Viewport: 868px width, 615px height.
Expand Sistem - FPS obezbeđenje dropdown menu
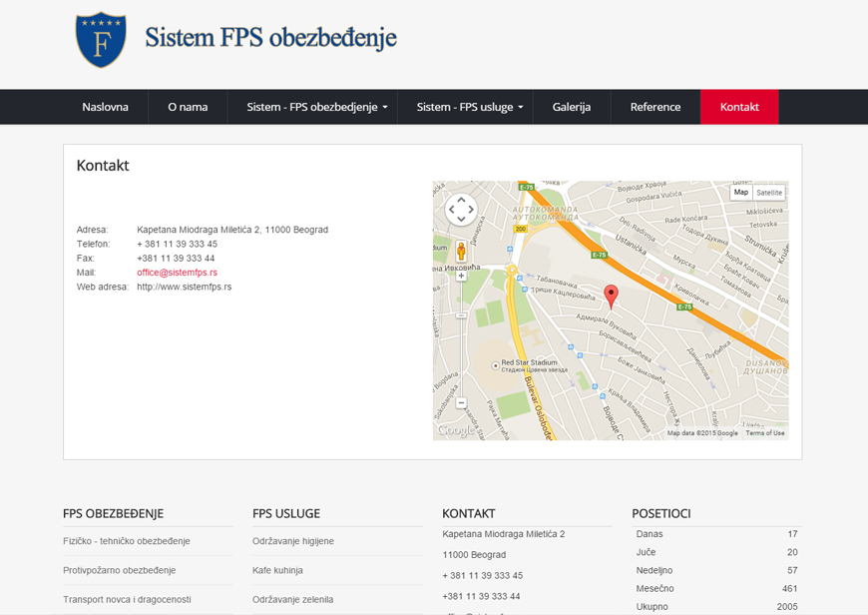click(317, 107)
